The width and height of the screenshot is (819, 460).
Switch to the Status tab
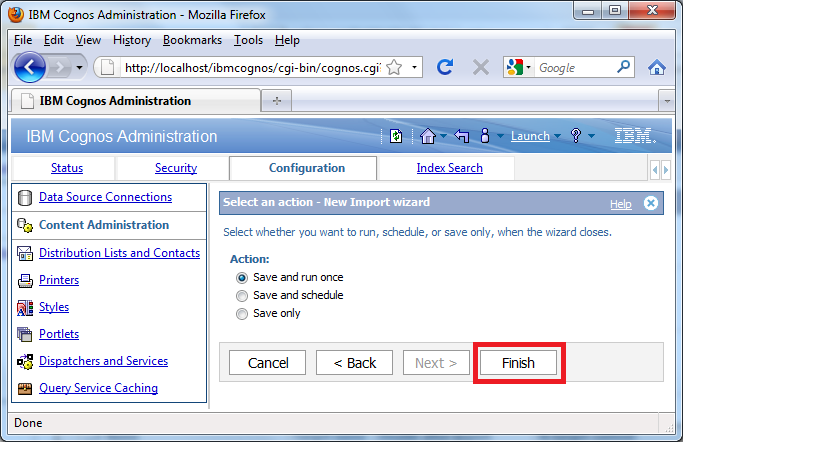pos(67,168)
